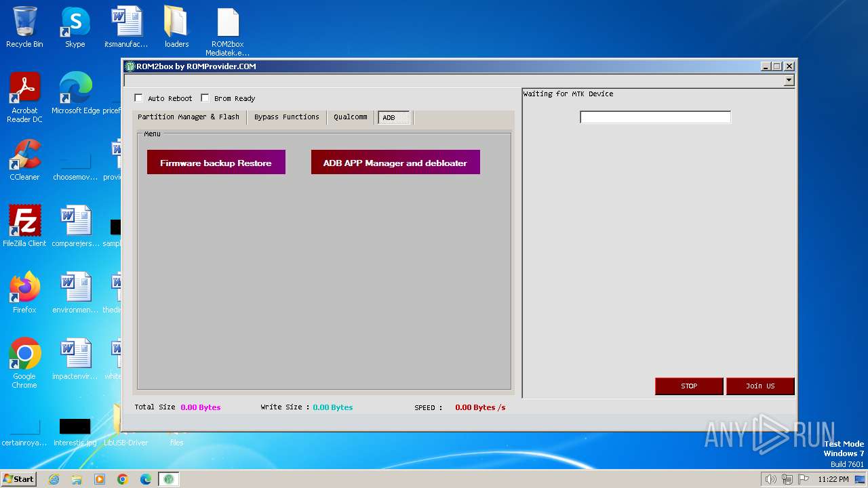Launch Chrome from the taskbar
This screenshot has width=868, height=488.
click(123, 479)
